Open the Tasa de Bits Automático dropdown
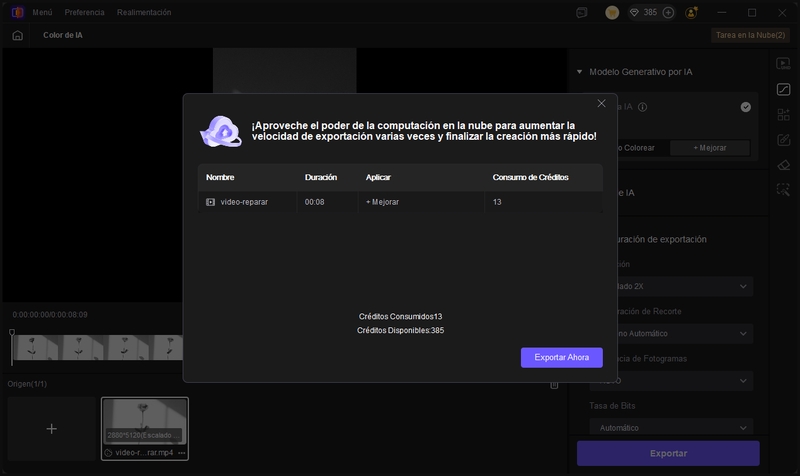Screen dimensions: 800x476 [671, 427]
